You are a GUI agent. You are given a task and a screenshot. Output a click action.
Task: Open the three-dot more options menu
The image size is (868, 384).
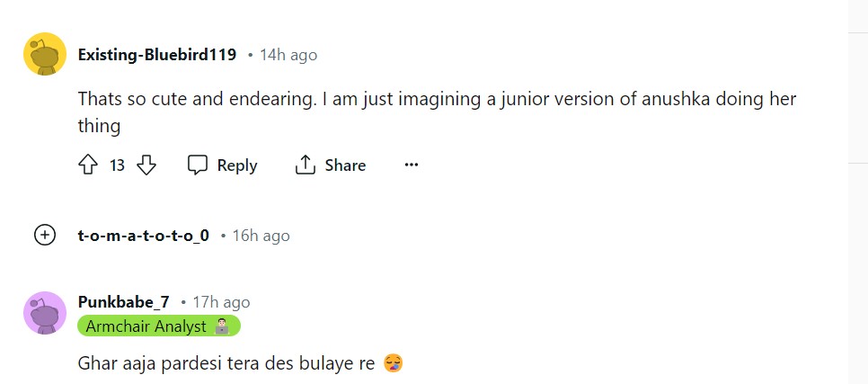(412, 165)
